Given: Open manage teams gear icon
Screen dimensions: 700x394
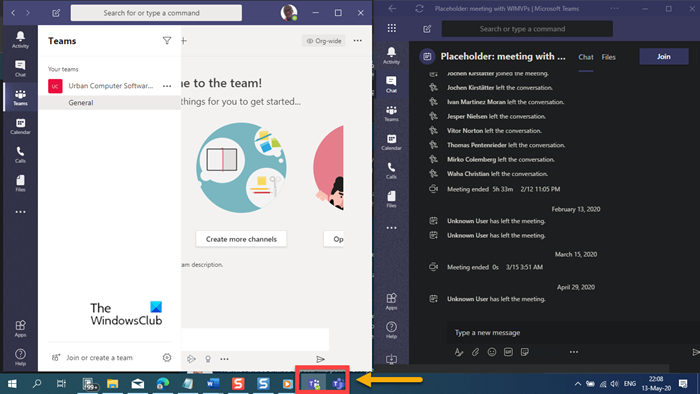Looking at the screenshot, I should click(x=167, y=357).
